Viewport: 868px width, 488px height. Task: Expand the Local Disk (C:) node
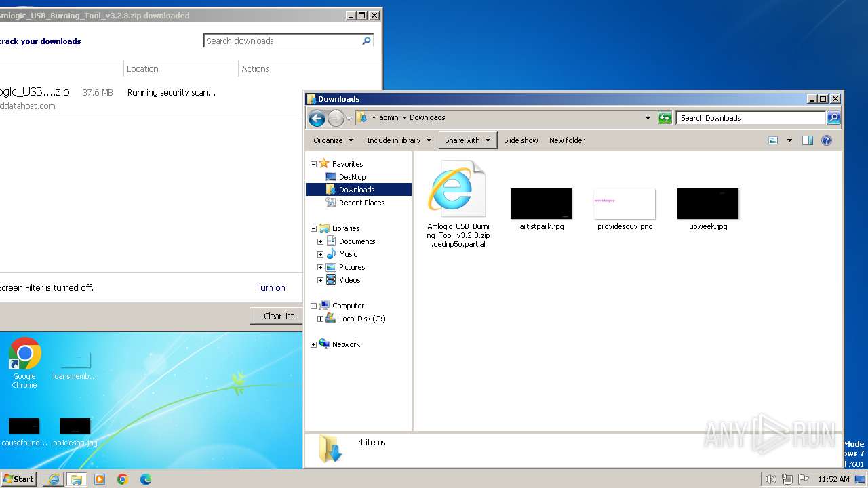320,319
